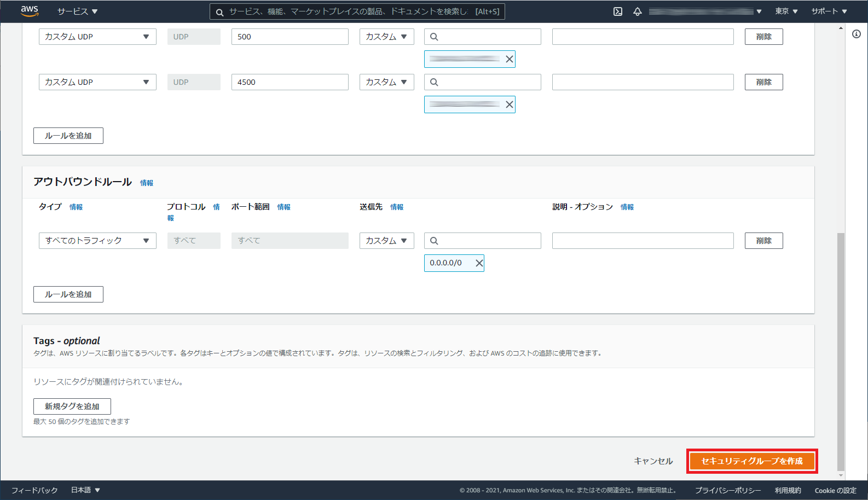Open the 東京 region menu
868x500 pixels.
786,11
